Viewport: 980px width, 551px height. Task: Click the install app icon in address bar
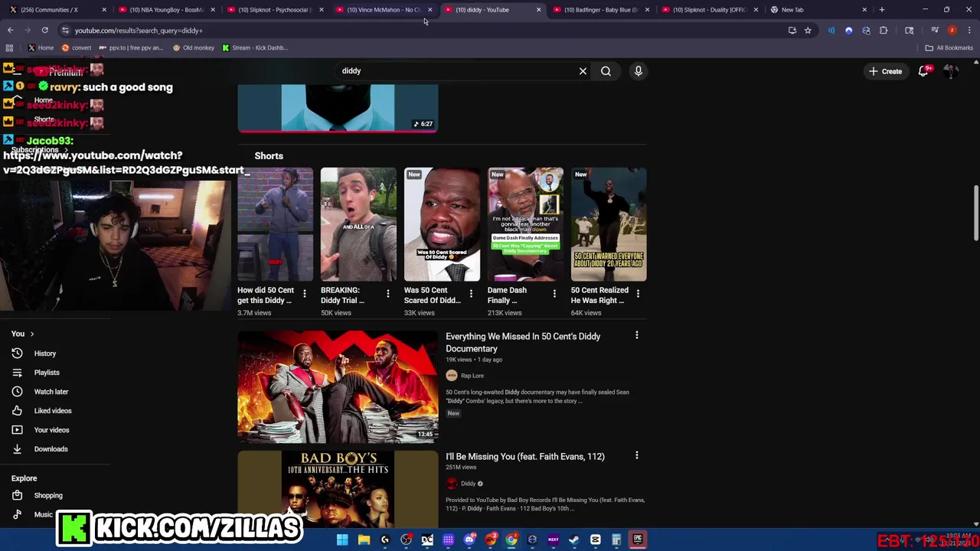coord(792,31)
